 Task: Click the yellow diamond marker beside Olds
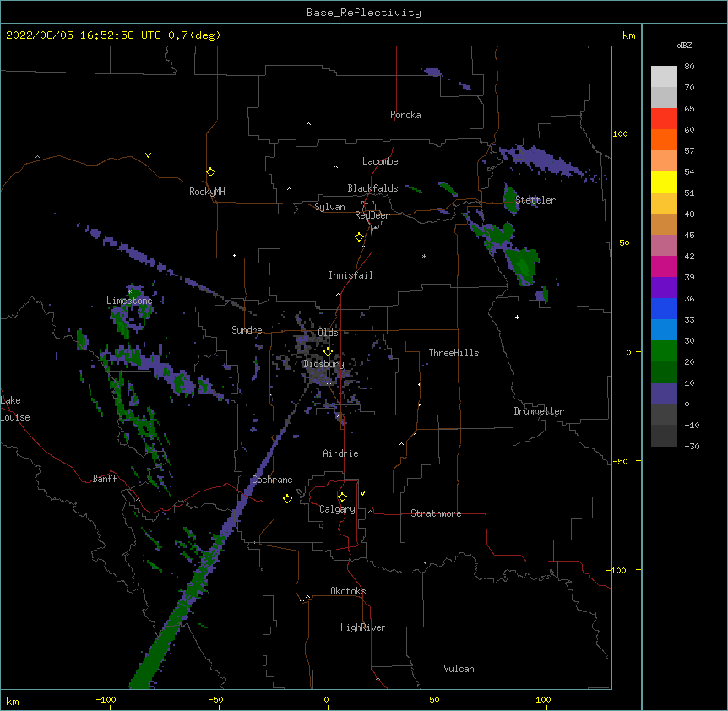click(x=329, y=352)
